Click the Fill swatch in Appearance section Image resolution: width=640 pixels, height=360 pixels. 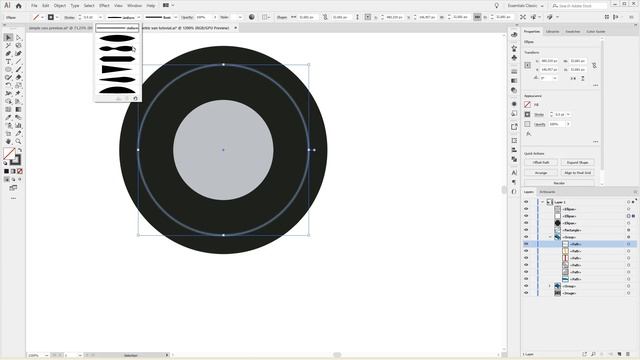coord(527,105)
